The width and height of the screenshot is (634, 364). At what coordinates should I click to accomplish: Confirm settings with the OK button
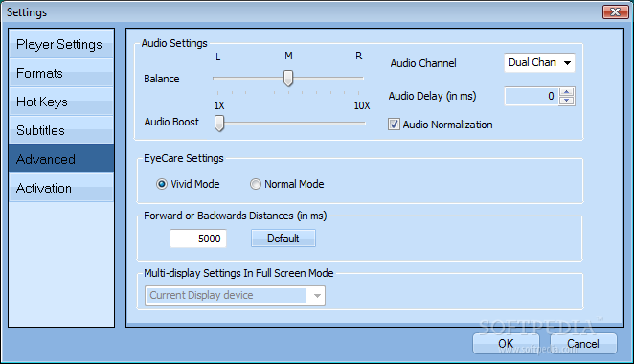(506, 343)
